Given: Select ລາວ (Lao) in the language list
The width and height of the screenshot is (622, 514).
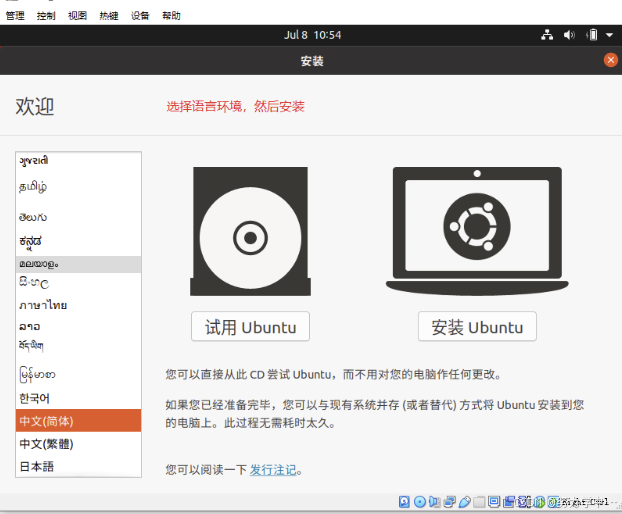Looking at the screenshot, I should [78, 326].
